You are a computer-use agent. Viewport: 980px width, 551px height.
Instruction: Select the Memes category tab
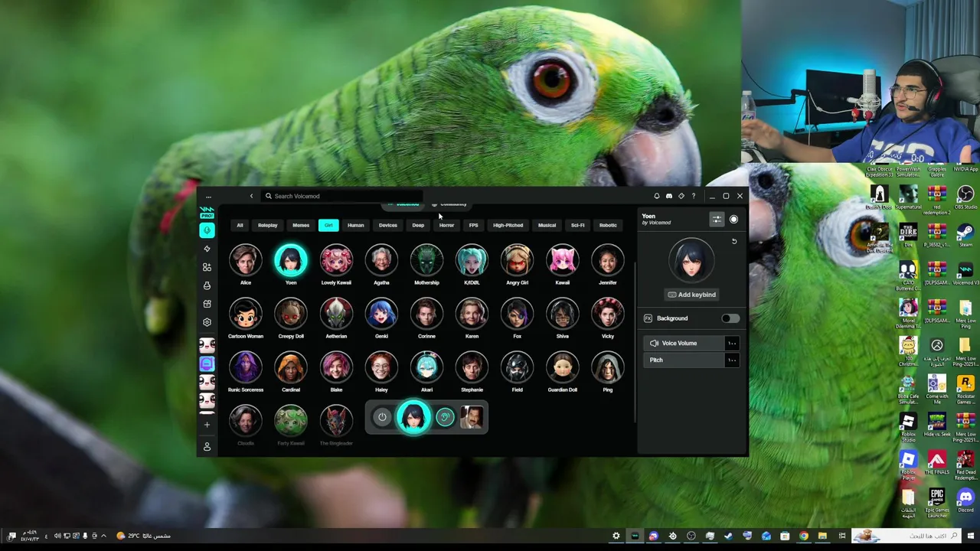point(301,225)
